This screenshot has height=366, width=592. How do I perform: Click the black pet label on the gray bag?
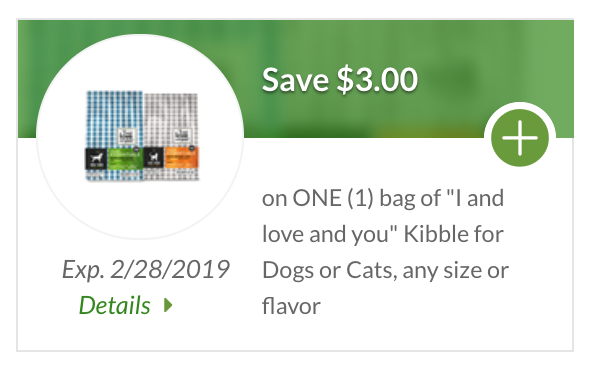pyautogui.click(x=154, y=158)
